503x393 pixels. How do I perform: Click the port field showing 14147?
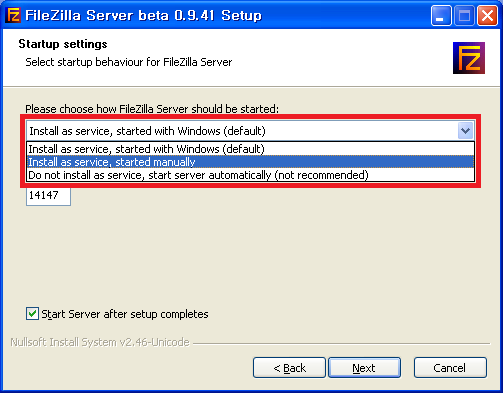[48, 196]
